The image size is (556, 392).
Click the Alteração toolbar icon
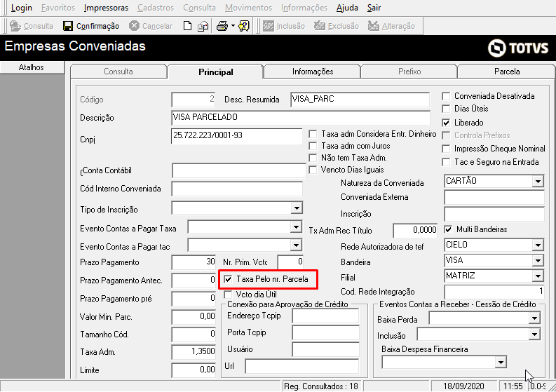[x=374, y=26]
